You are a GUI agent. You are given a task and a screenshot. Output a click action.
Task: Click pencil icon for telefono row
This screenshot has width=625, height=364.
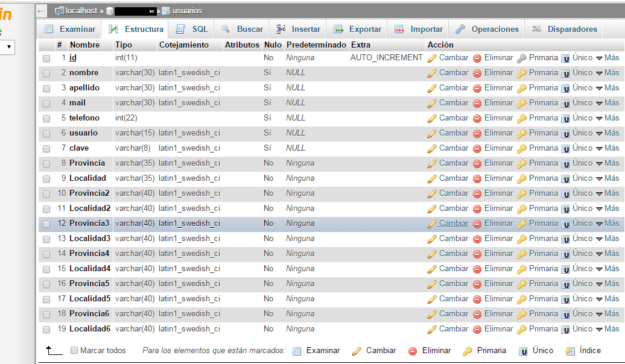[432, 119]
